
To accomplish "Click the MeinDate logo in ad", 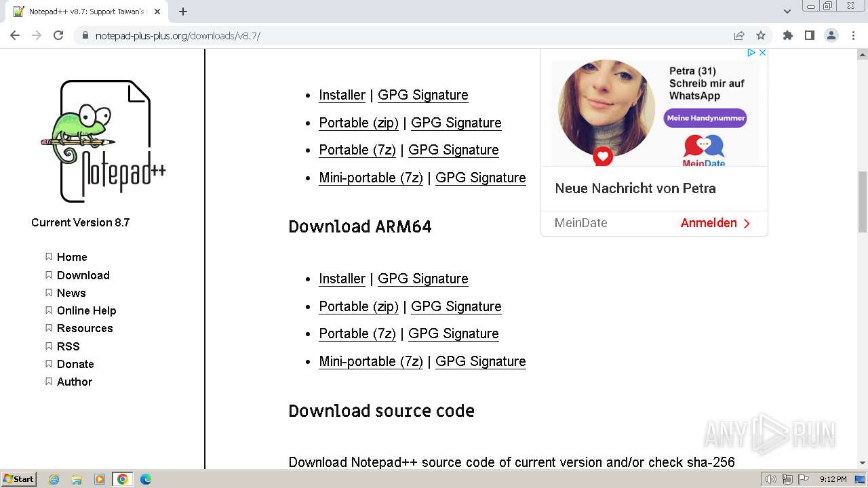I will (x=704, y=150).
